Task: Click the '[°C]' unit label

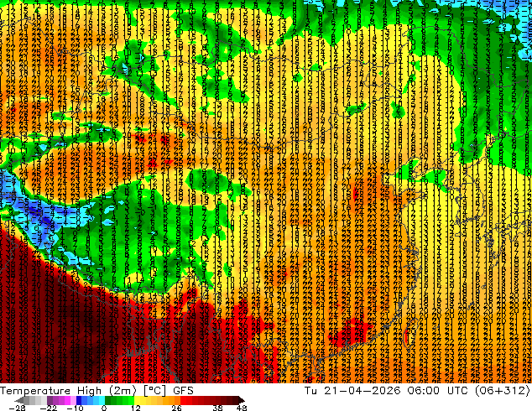Action: [x=154, y=391]
